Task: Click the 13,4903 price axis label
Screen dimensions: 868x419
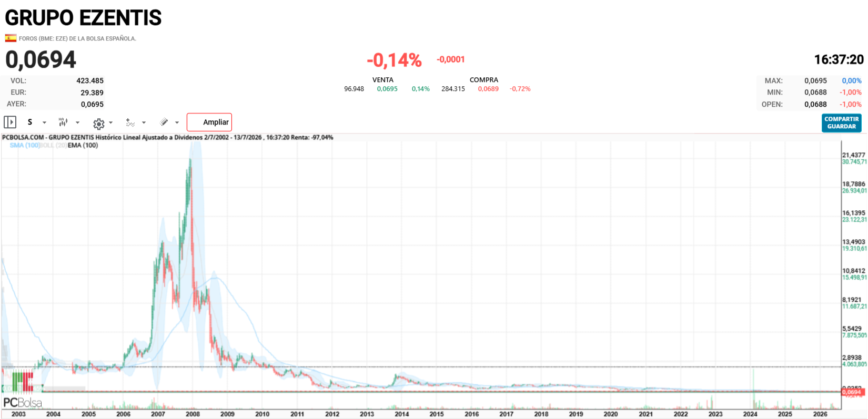Action: click(x=854, y=242)
